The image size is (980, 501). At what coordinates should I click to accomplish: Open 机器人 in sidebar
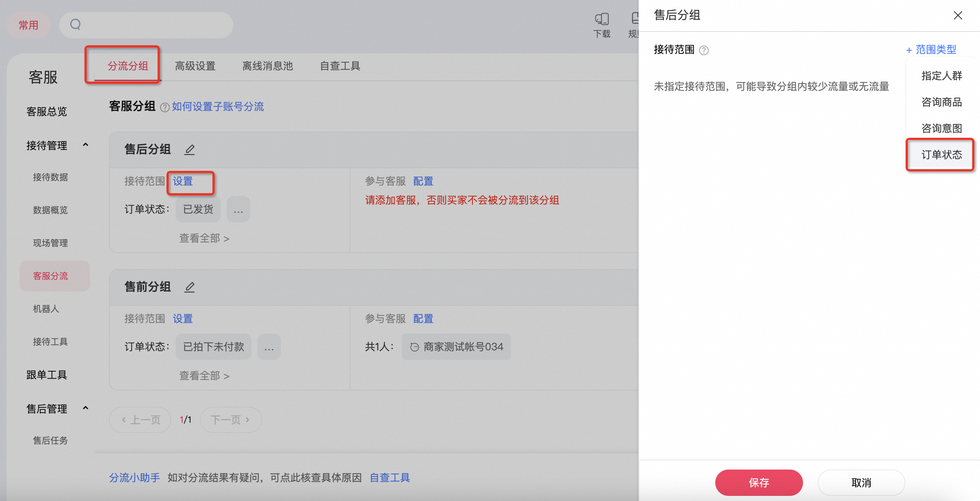[x=46, y=309]
